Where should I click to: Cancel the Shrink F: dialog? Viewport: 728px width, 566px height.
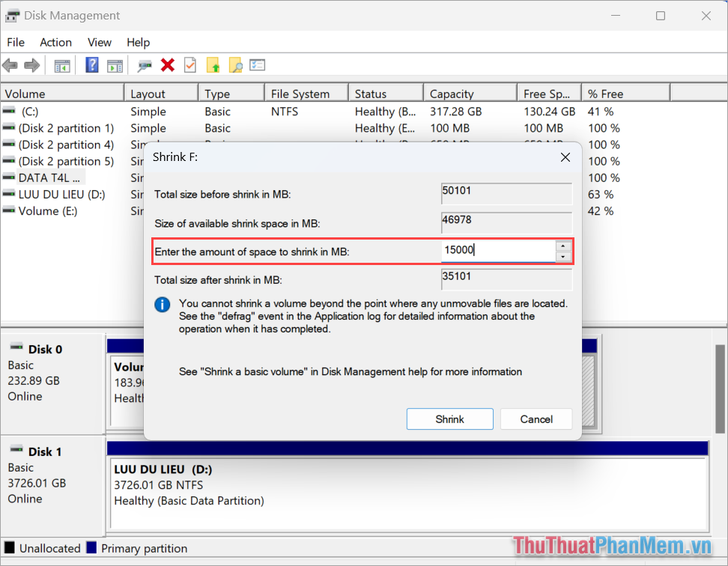click(x=536, y=419)
